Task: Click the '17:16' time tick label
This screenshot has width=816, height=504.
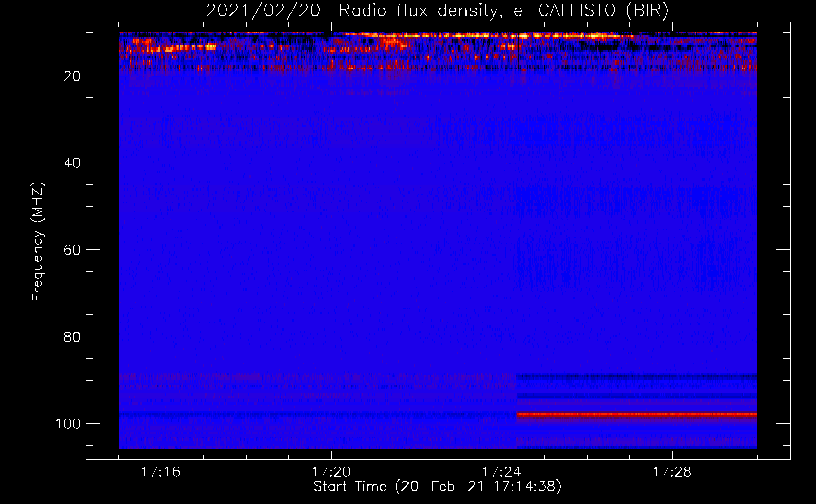Action: 161,472
